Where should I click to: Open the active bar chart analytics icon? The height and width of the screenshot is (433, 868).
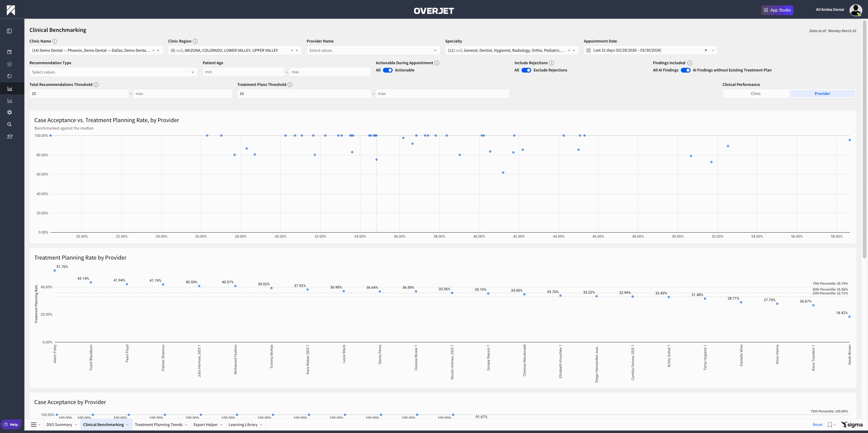(x=9, y=88)
